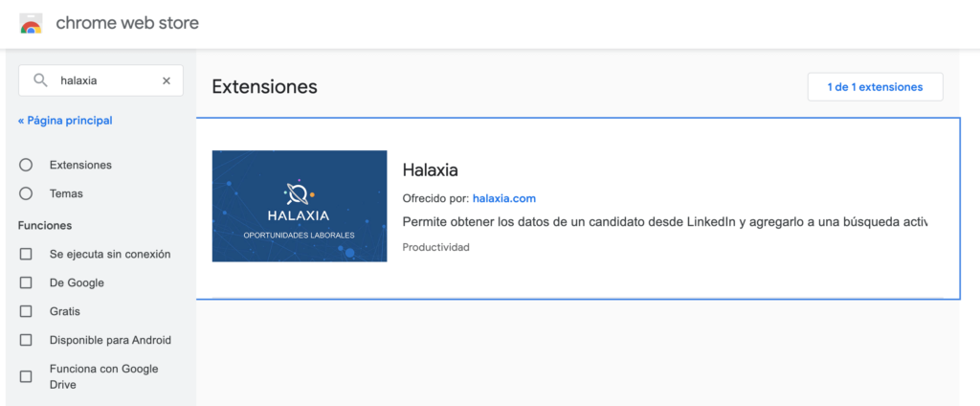Screen dimensions: 980x406
Task: Tick the Gratis checkbox
Action: 26,311
